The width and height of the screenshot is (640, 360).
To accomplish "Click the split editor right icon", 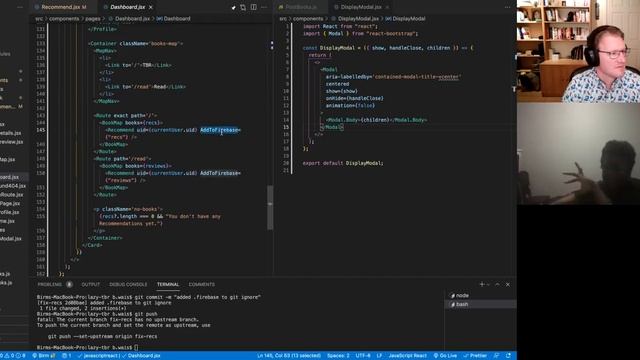I will [253, 7].
